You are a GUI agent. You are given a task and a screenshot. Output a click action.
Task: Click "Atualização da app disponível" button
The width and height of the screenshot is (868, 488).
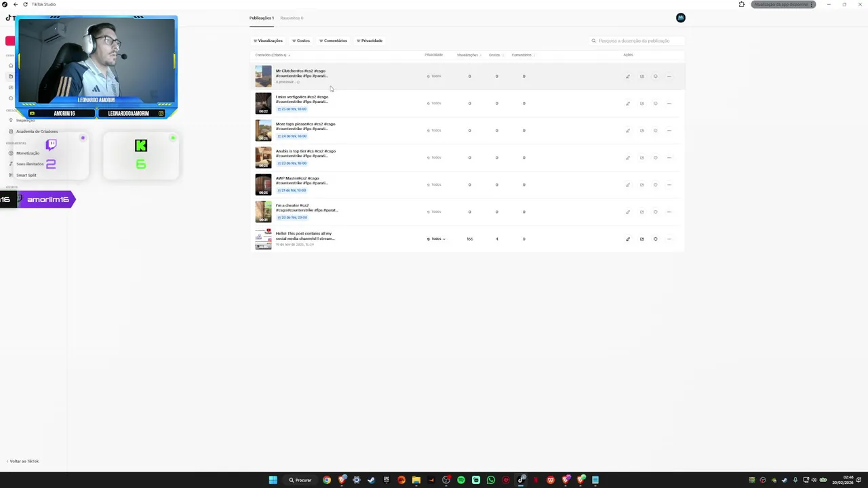click(x=783, y=5)
